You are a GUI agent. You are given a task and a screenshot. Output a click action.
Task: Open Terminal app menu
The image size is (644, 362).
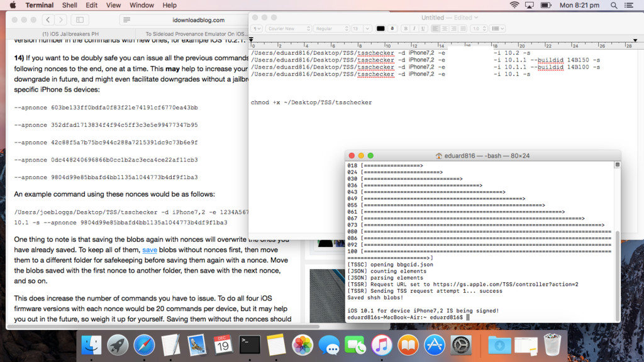click(x=40, y=5)
